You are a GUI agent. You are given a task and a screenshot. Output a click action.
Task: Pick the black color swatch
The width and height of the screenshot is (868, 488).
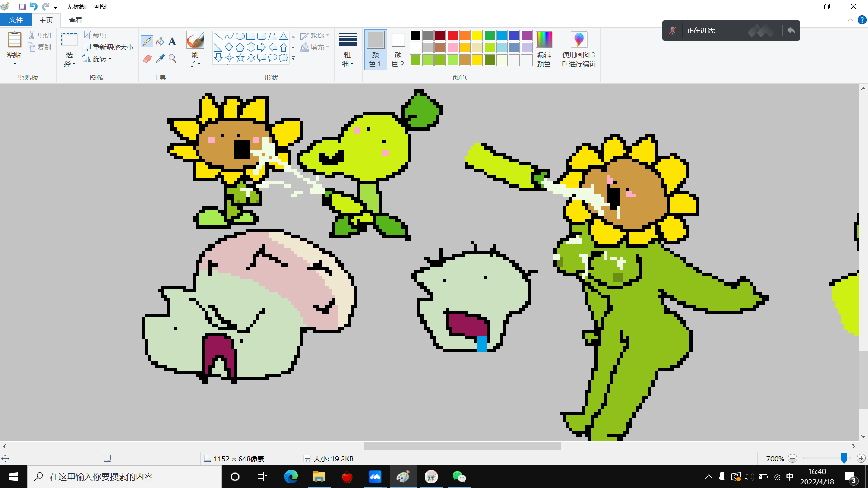pyautogui.click(x=415, y=35)
